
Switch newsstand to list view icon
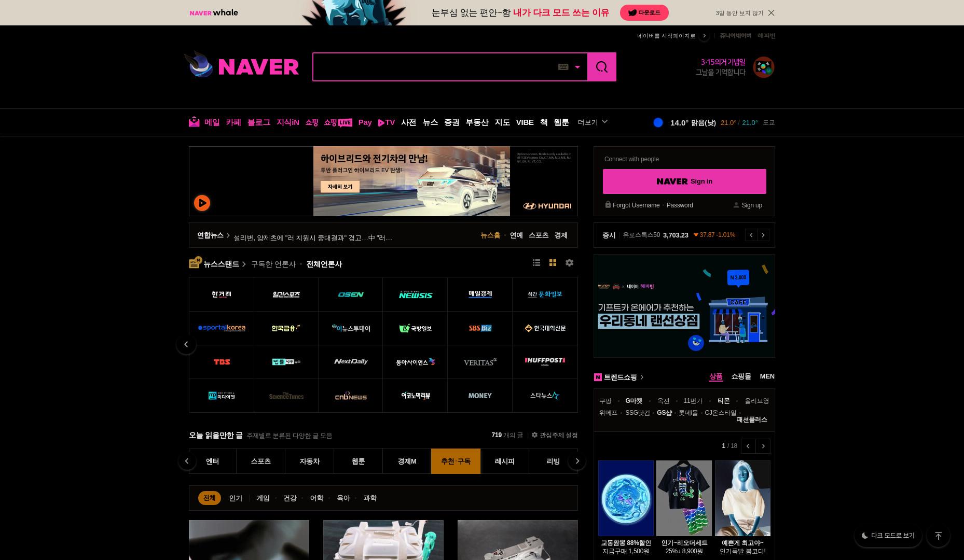(536, 263)
